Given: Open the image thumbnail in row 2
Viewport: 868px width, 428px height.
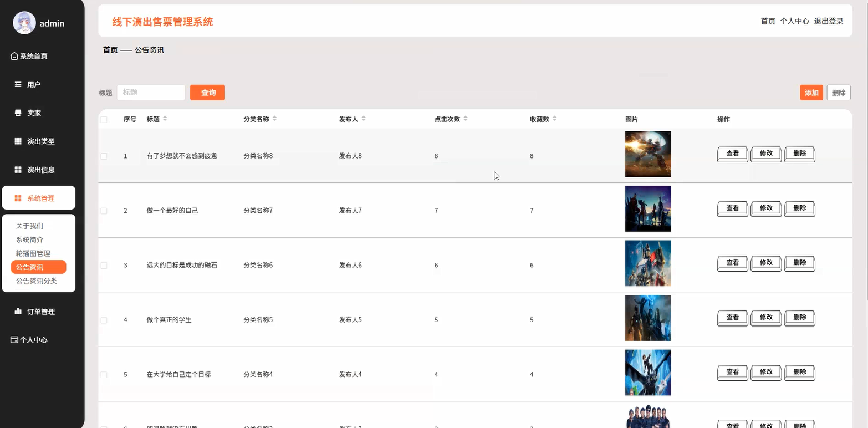Looking at the screenshot, I should [648, 208].
